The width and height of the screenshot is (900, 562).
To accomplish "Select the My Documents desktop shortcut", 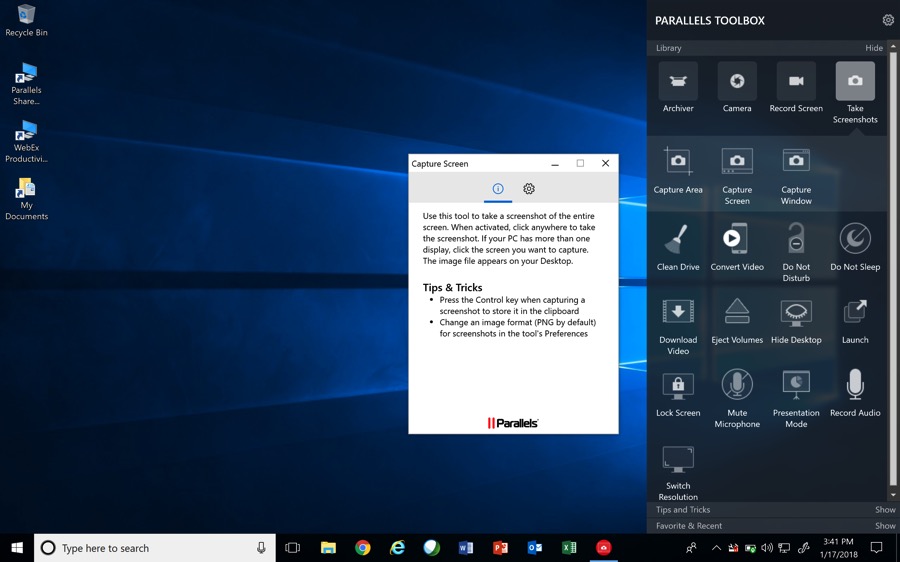I will tap(26, 199).
